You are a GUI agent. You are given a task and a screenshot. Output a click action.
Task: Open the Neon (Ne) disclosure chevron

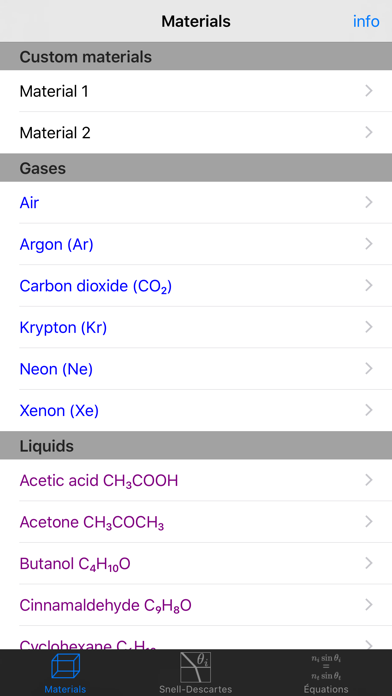(x=368, y=368)
